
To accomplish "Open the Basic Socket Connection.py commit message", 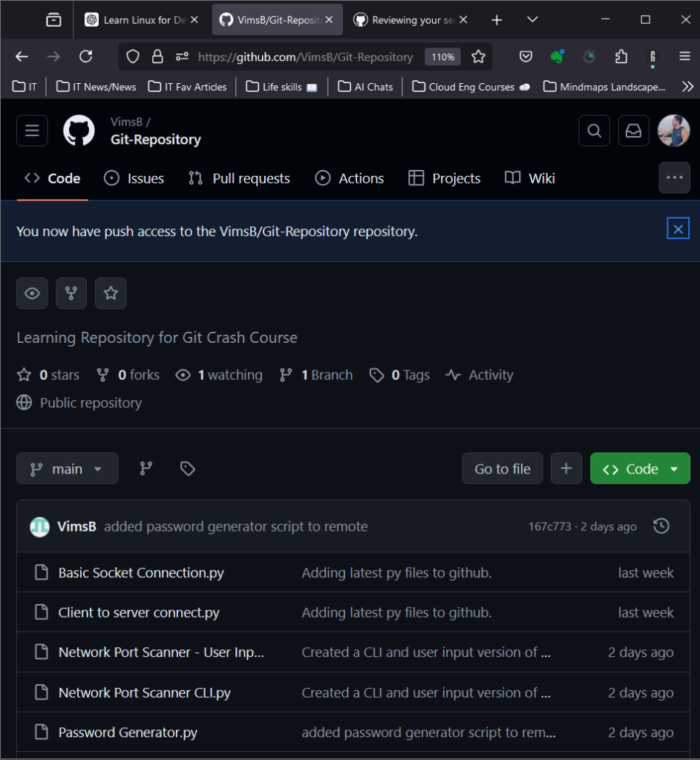I will pos(396,572).
